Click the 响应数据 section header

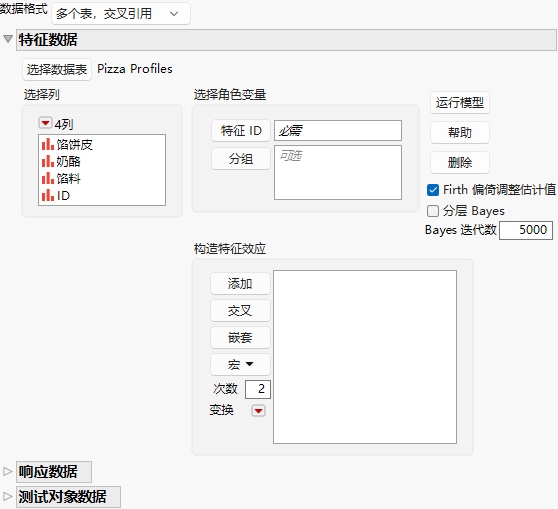coord(54,472)
